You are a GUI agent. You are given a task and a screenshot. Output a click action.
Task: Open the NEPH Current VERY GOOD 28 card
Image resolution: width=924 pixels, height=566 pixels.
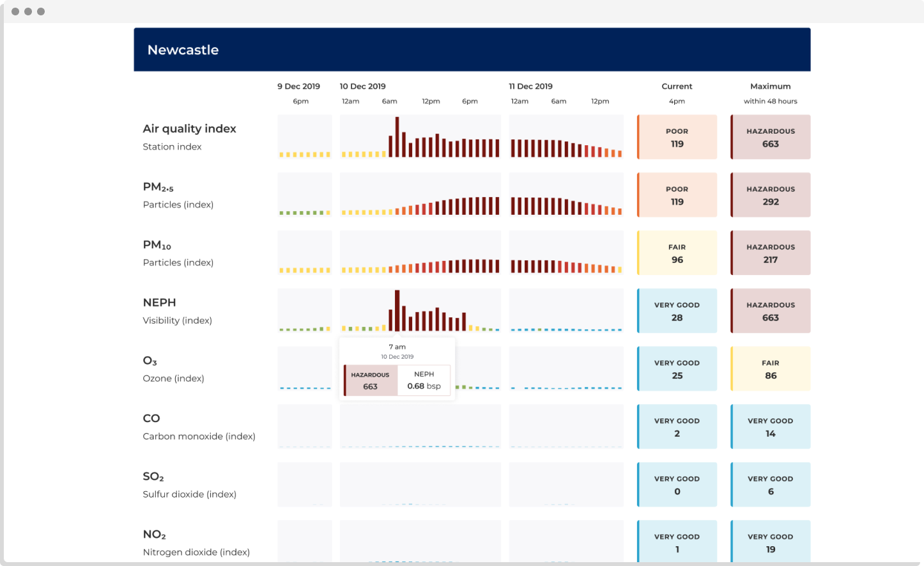(677, 311)
